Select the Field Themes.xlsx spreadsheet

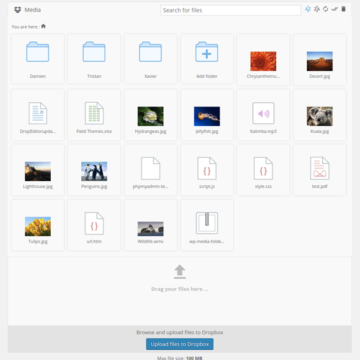pos(94,114)
